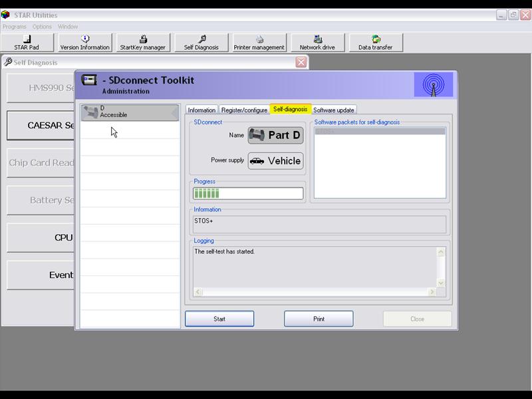The height and width of the screenshot is (399, 532).
Task: Open STAR Pad from the toolbar
Action: [27, 43]
